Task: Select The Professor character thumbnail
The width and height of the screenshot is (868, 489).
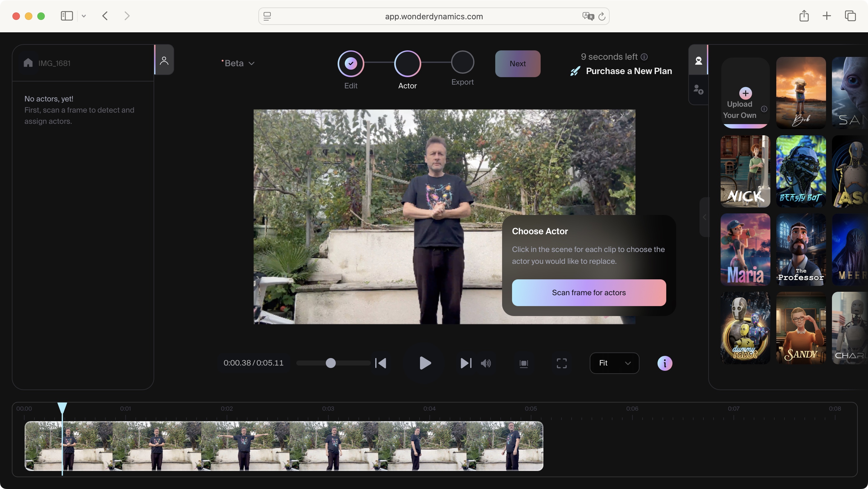Action: [x=801, y=249]
